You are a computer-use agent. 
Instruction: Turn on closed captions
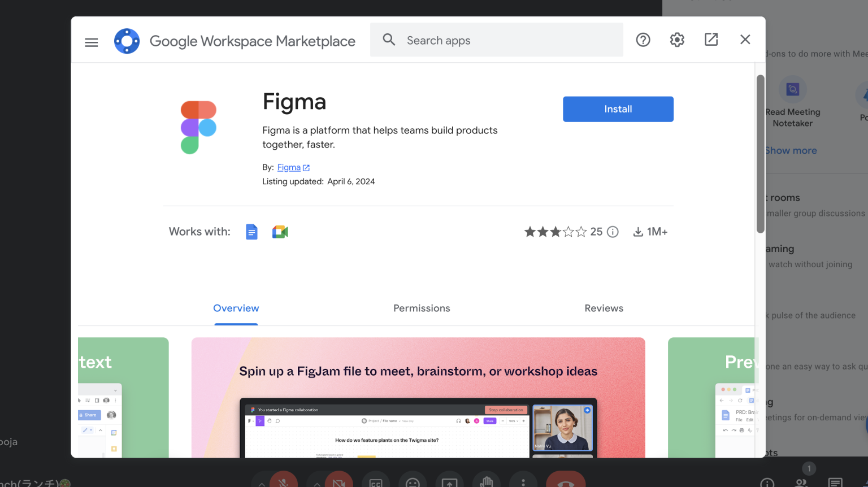[x=376, y=481]
